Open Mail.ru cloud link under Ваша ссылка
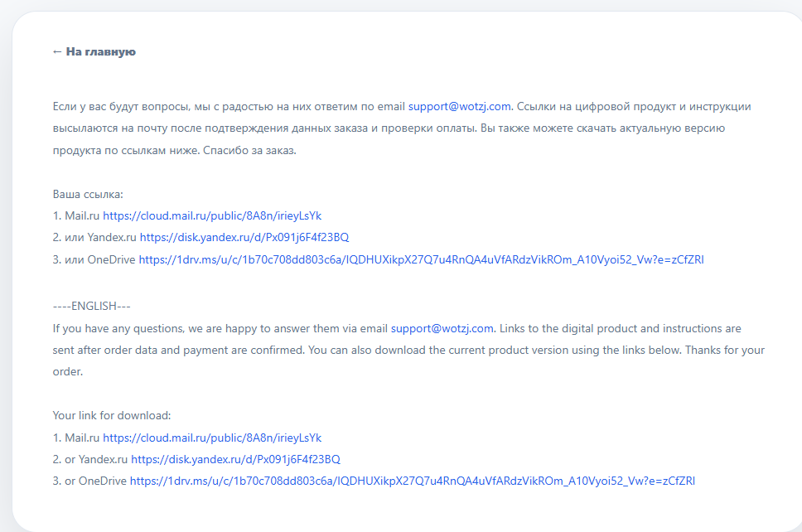Viewport: 802px width, 532px height. [x=212, y=216]
